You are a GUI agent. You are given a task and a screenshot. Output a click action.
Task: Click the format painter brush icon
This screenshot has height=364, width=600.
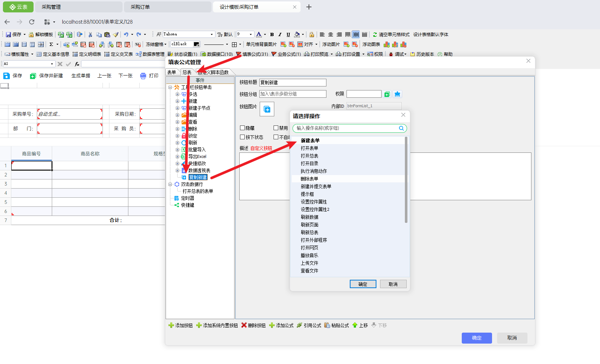pyautogui.click(x=116, y=35)
